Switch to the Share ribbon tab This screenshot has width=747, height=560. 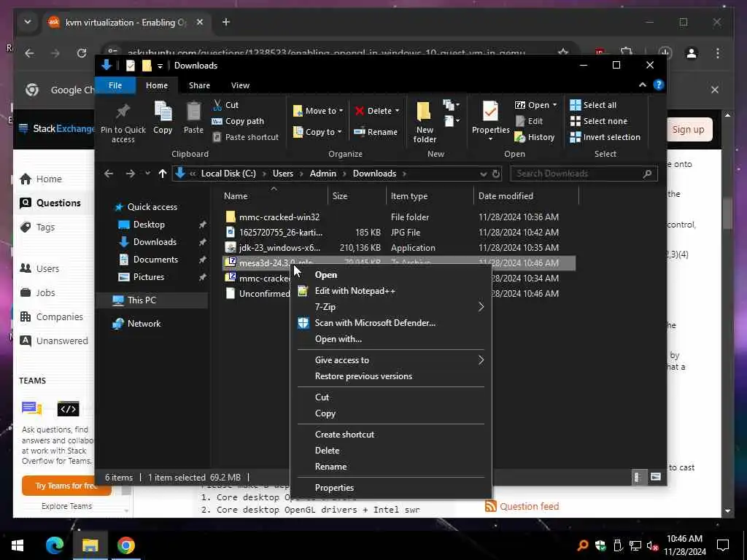[x=199, y=85]
